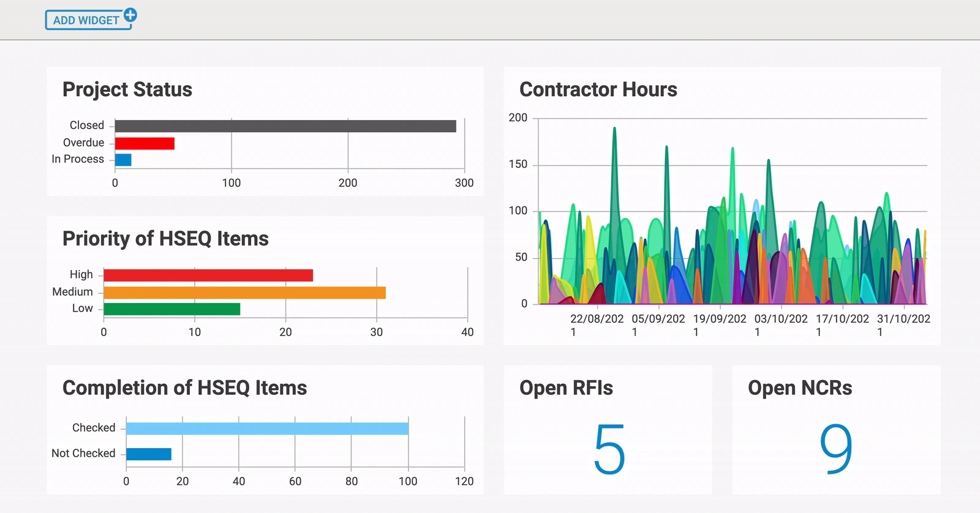Viewport: 980px width, 513px height.
Task: Click the Priority of HSEQ Items title
Action: coord(165,239)
